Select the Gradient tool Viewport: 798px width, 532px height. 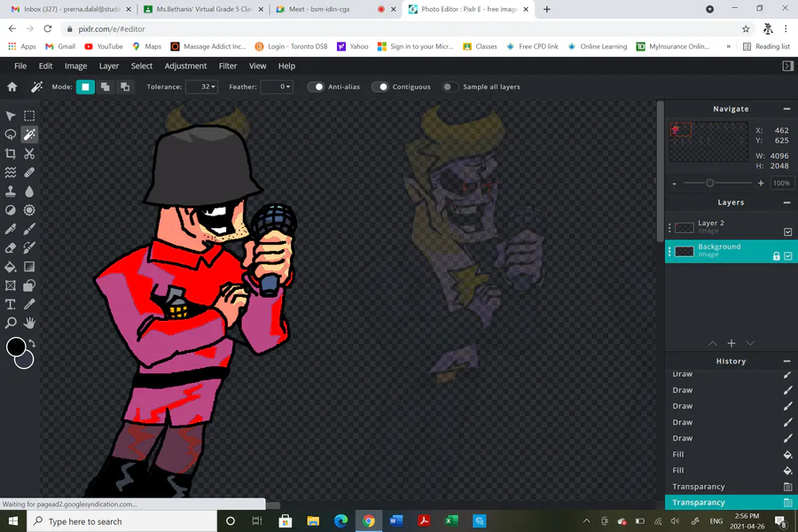click(29, 267)
